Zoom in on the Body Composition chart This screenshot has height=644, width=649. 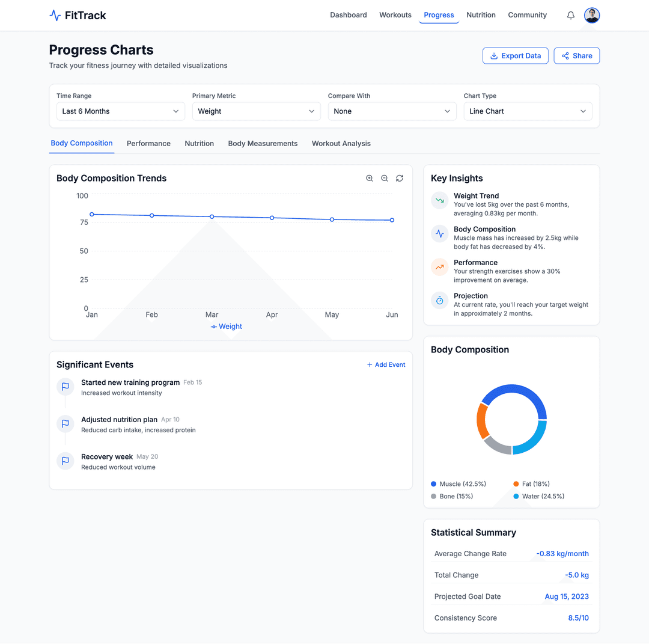click(370, 179)
